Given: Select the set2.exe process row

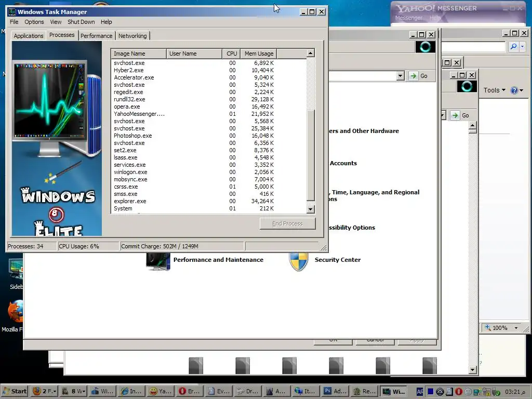Looking at the screenshot, I should [x=209, y=150].
